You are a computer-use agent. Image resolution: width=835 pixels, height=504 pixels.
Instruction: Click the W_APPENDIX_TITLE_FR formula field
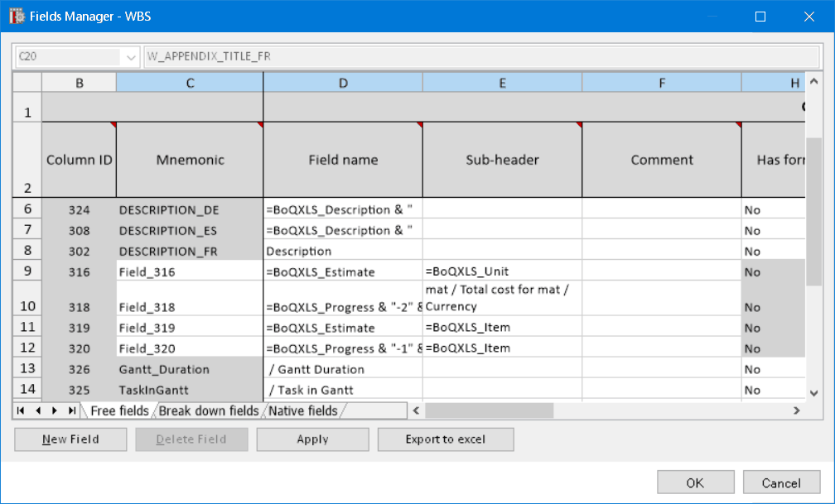pyautogui.click(x=480, y=57)
